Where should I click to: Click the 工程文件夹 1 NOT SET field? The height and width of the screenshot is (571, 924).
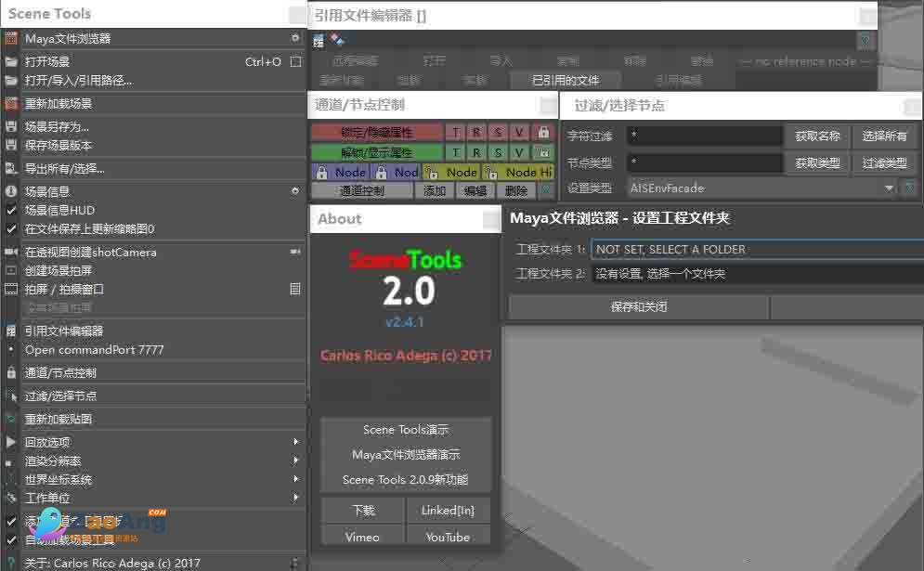click(x=757, y=249)
